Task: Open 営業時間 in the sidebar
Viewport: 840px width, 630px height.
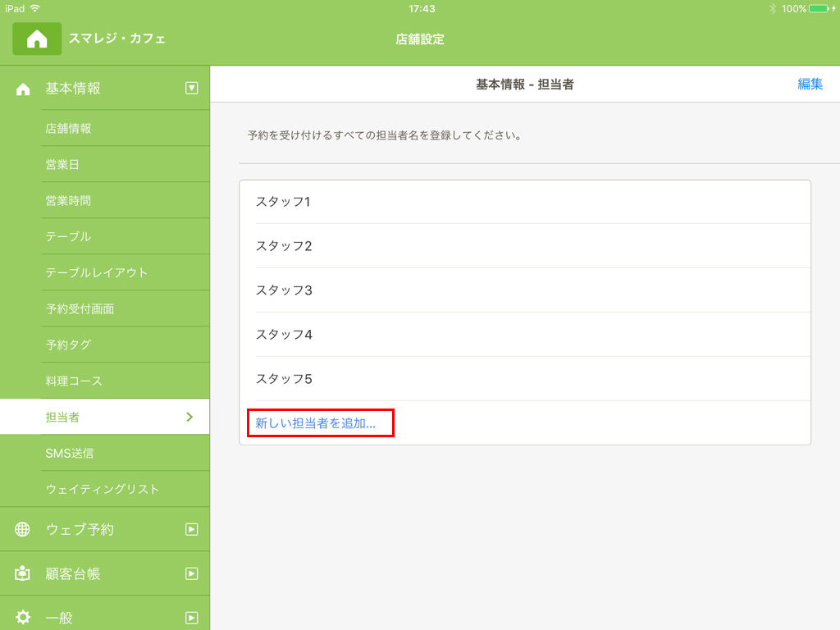Action: 126,200
